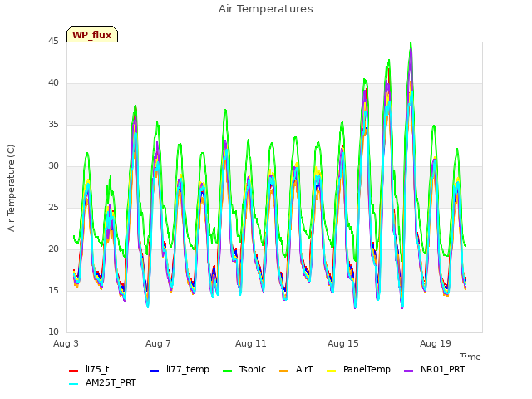This screenshot has width=532, height=399.
Task: Click the 20 y-axis tick label
Action: [x=53, y=249]
